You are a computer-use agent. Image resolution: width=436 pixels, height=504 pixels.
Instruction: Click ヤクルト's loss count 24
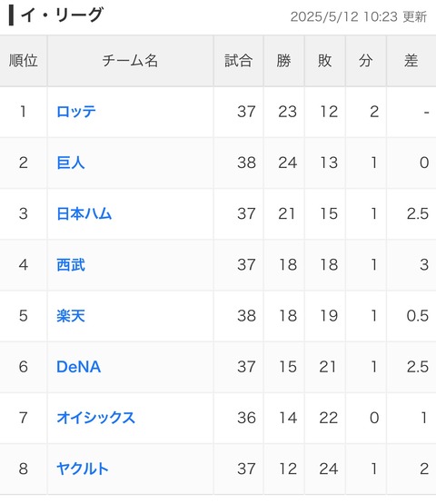coord(329,469)
